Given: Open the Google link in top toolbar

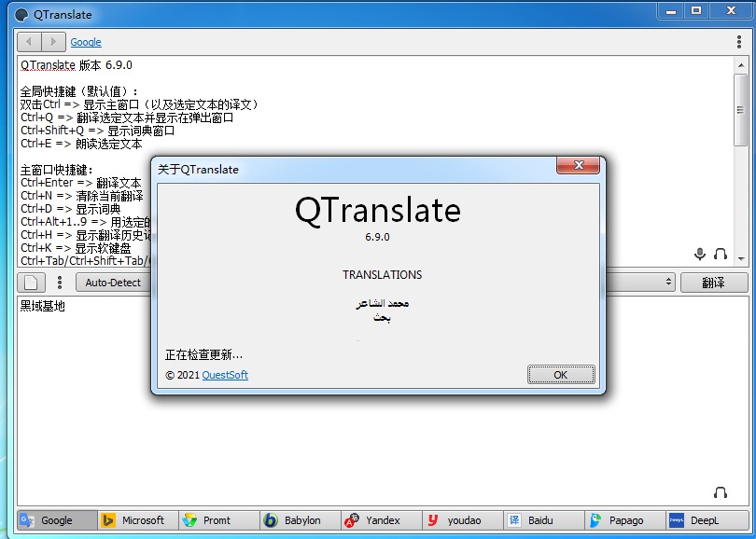Looking at the screenshot, I should pyautogui.click(x=86, y=42).
